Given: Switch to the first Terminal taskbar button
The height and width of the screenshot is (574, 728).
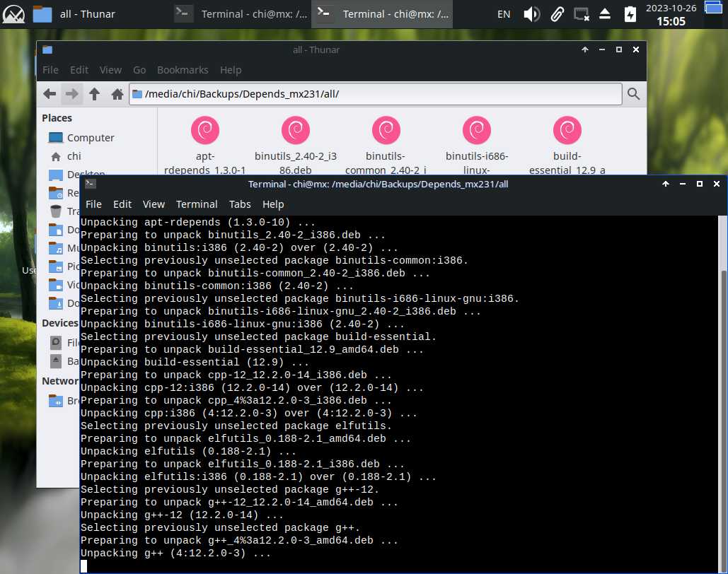Looking at the screenshot, I should (241, 14).
